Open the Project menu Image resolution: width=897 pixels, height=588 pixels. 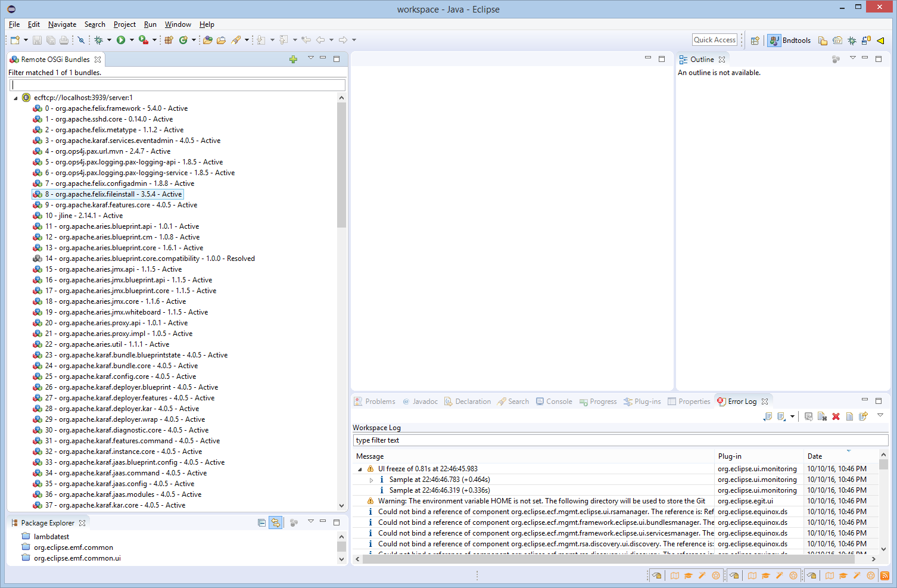pyautogui.click(x=124, y=24)
